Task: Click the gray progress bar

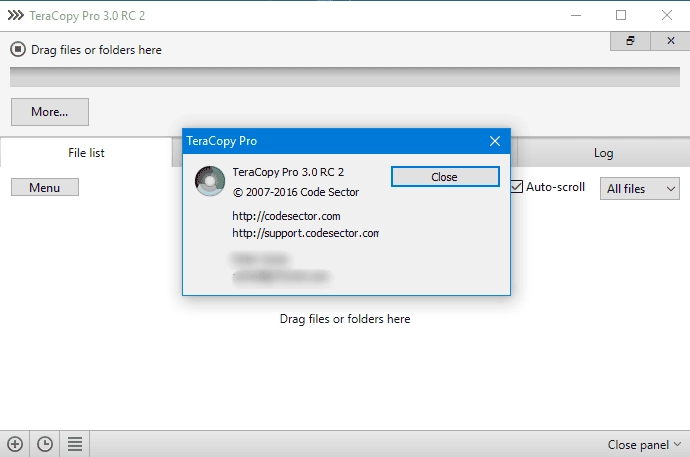Action: tap(345, 77)
